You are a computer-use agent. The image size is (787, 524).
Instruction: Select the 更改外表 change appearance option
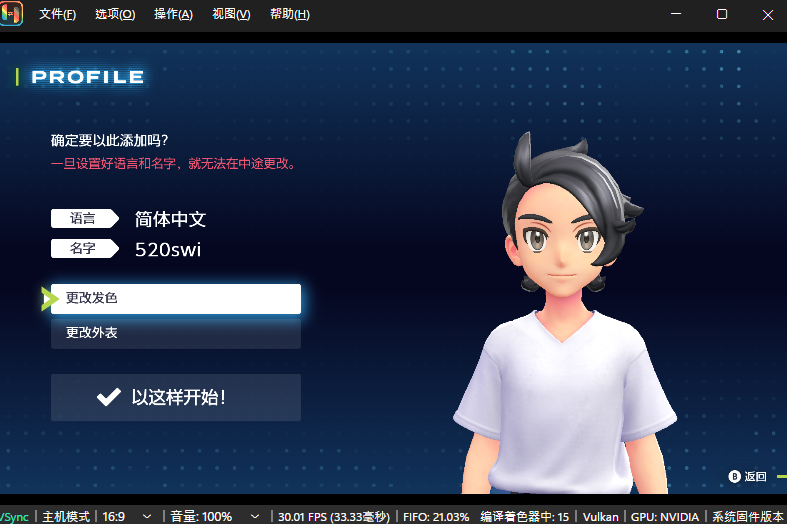tap(176, 332)
